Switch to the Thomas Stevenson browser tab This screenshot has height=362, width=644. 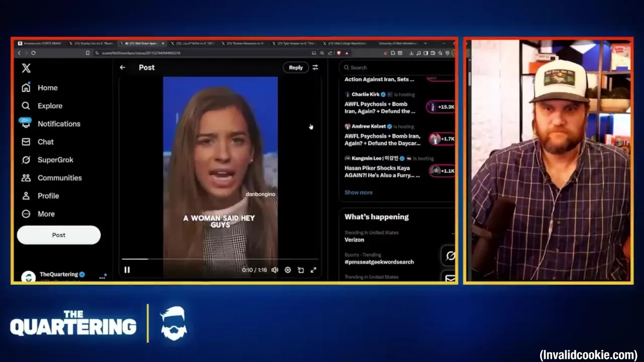[x=244, y=43]
